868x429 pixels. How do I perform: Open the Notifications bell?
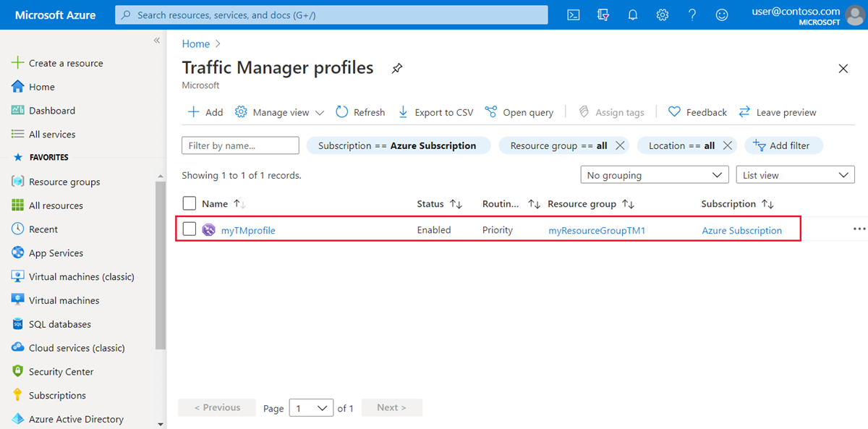pos(632,14)
